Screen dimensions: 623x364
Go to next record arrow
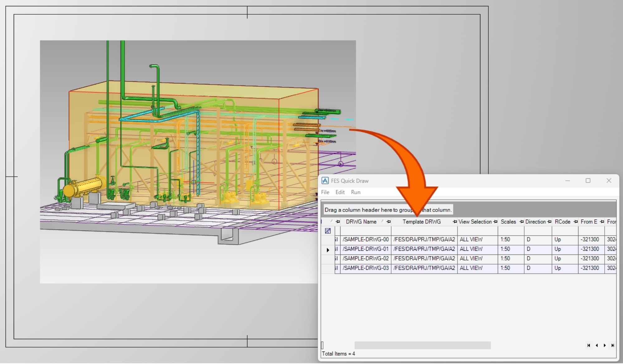pyautogui.click(x=605, y=345)
